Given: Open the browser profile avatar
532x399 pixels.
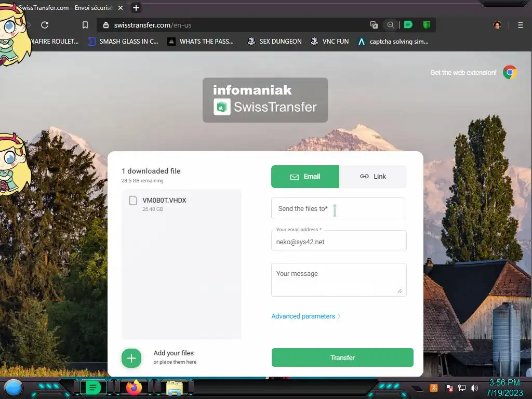Looking at the screenshot, I should pos(497,25).
